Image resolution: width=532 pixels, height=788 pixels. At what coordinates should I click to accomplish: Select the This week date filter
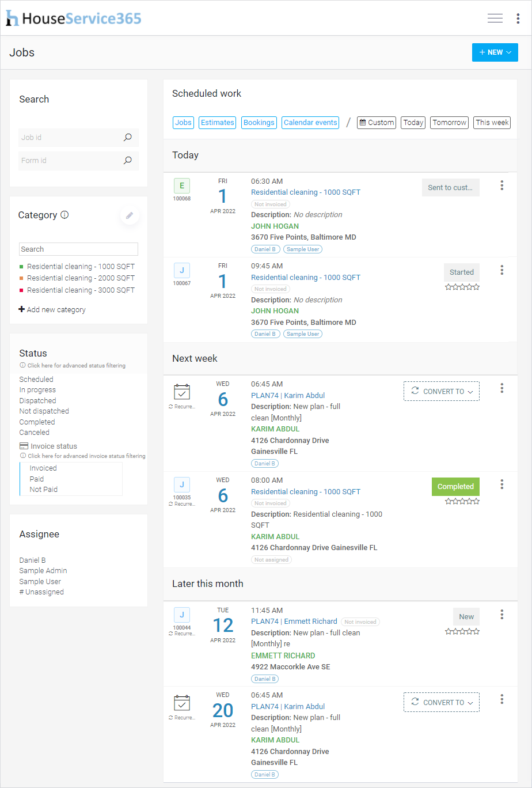(x=492, y=123)
